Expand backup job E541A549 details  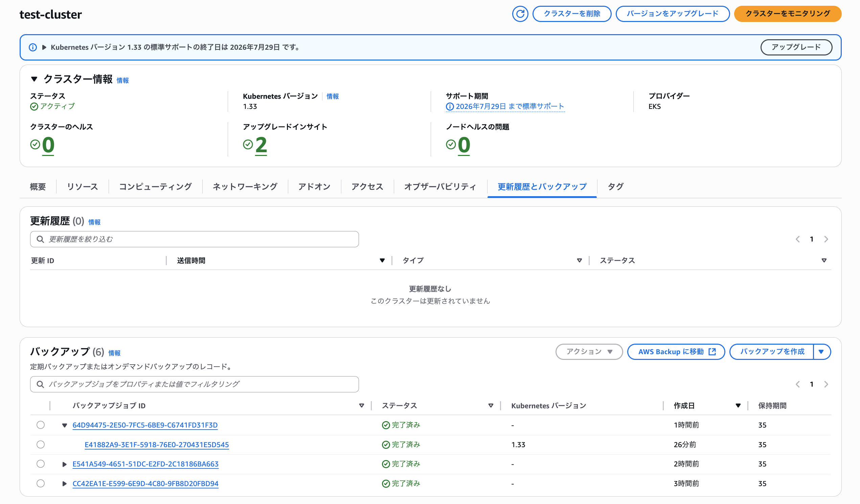tap(64, 464)
